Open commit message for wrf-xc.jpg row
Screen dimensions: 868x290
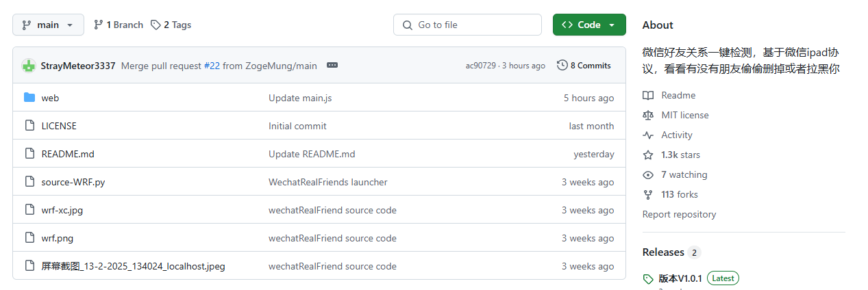332,210
